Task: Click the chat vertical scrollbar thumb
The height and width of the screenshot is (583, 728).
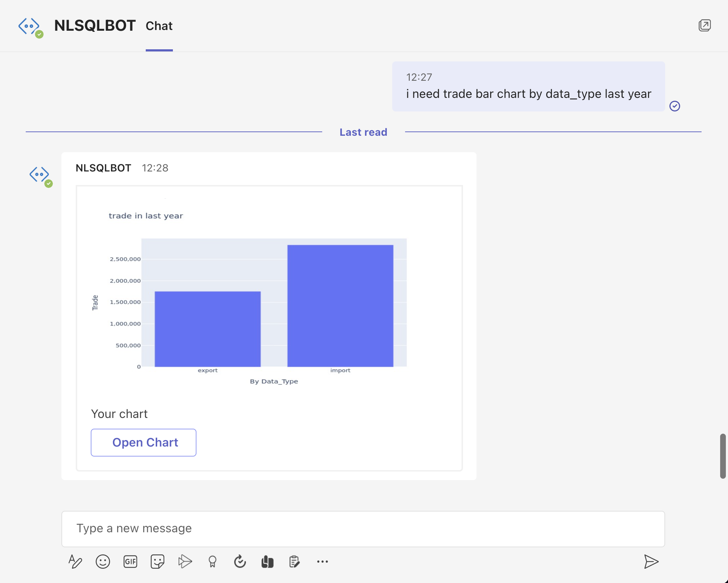Action: coord(723,456)
